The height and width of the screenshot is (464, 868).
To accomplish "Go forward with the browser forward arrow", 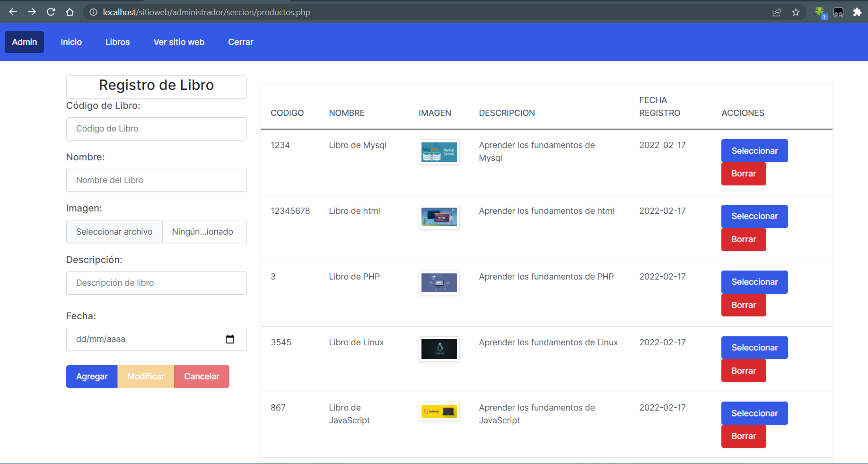I will coord(32,12).
